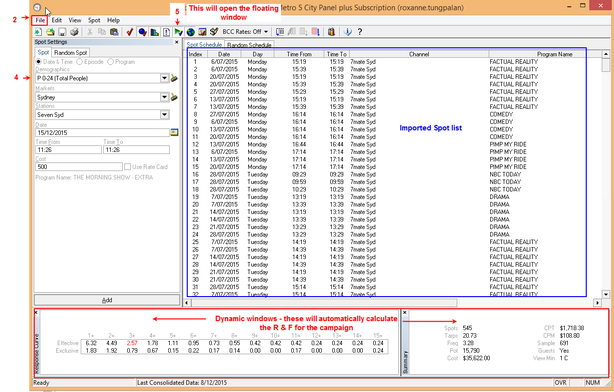
Task: Select the Spot tab in Spot Settings
Action: pos(43,52)
